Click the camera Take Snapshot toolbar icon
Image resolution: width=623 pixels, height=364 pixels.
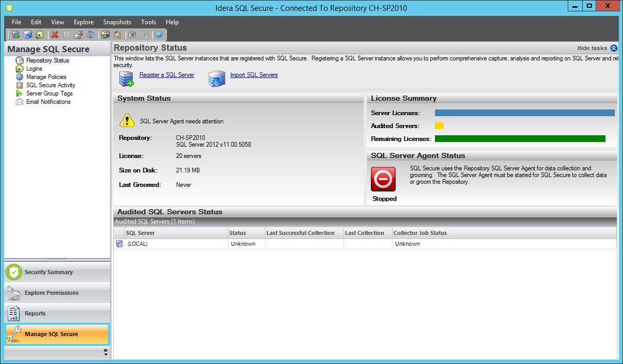pyautogui.click(x=132, y=35)
